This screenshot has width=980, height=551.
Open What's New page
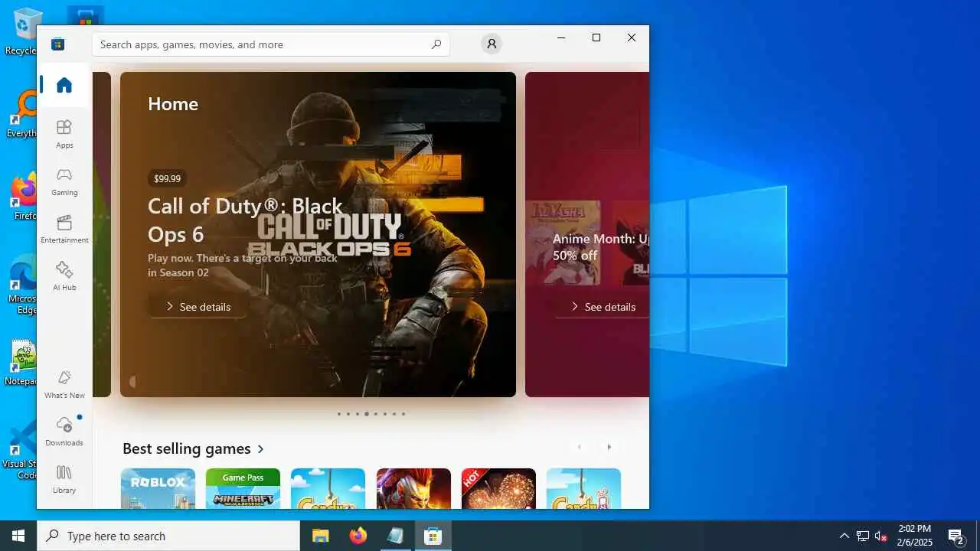click(x=64, y=384)
